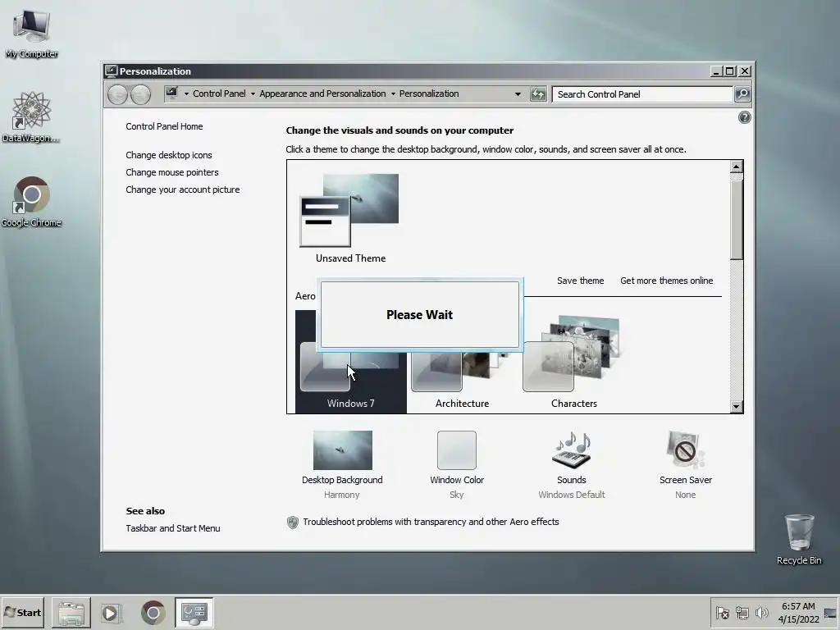Open the Window Color Sky swatch
Viewport: 840px width, 630px height.
pyautogui.click(x=456, y=450)
